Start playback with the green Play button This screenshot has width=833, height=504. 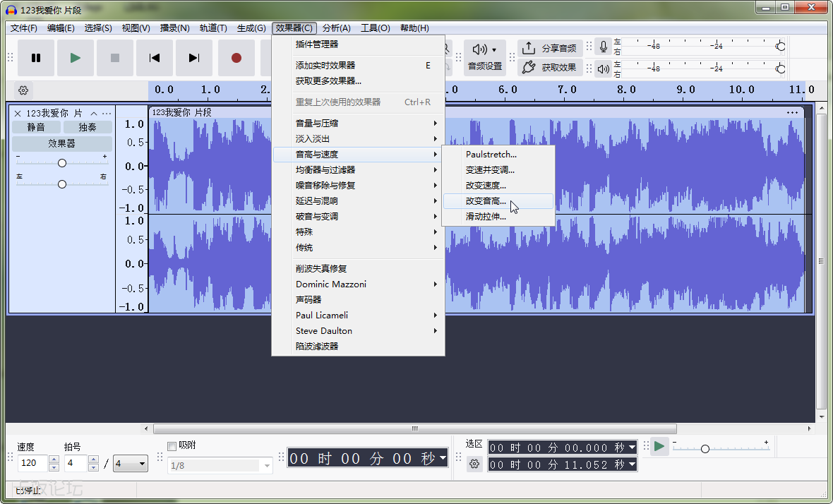76,58
